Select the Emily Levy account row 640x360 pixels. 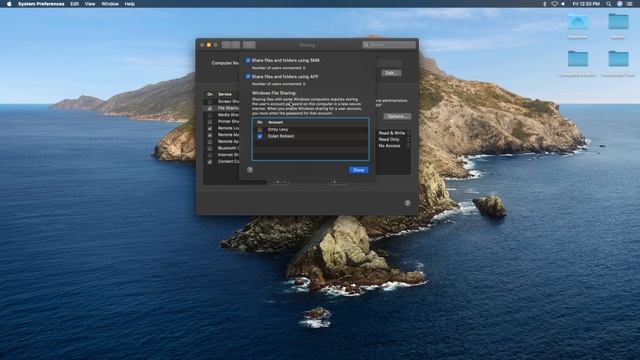click(310, 129)
